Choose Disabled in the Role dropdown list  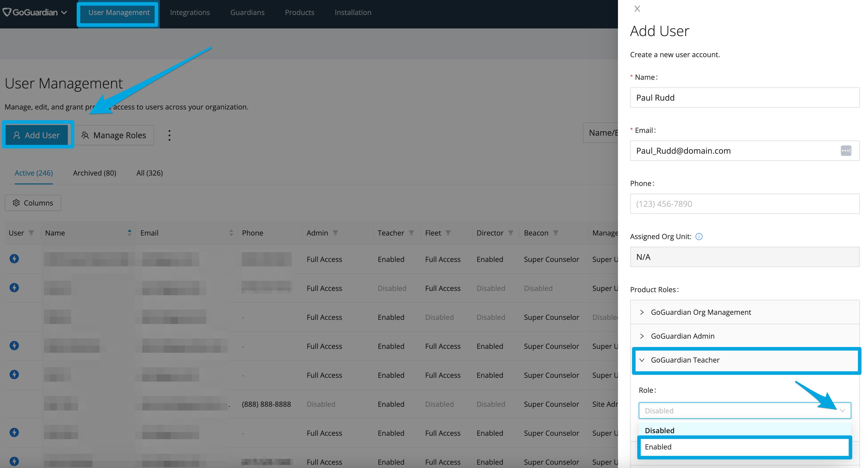pyautogui.click(x=745, y=431)
